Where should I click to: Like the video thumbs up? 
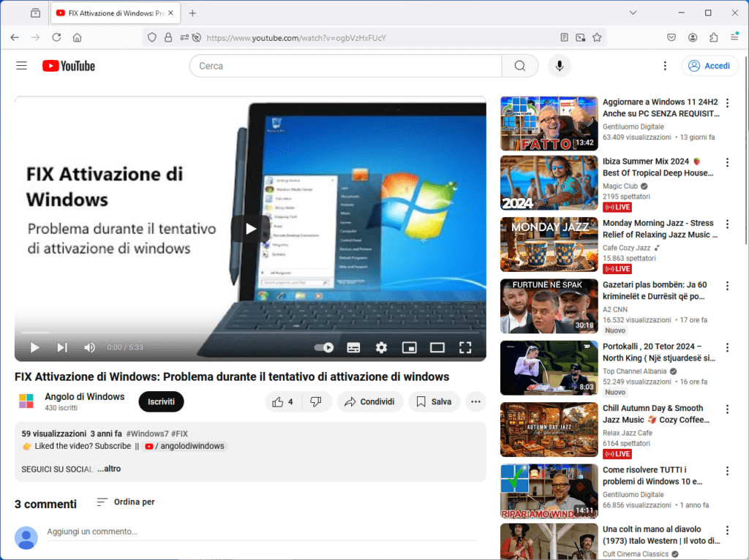pyautogui.click(x=283, y=401)
